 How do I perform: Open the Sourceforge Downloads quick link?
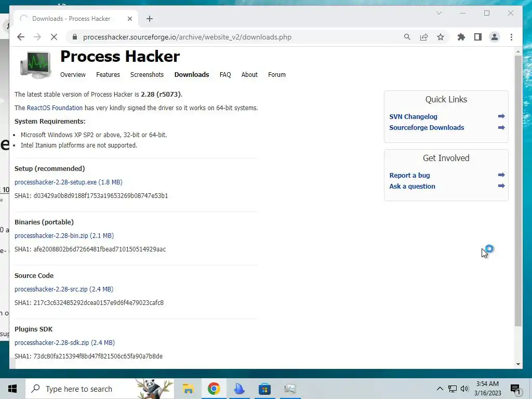pos(427,128)
